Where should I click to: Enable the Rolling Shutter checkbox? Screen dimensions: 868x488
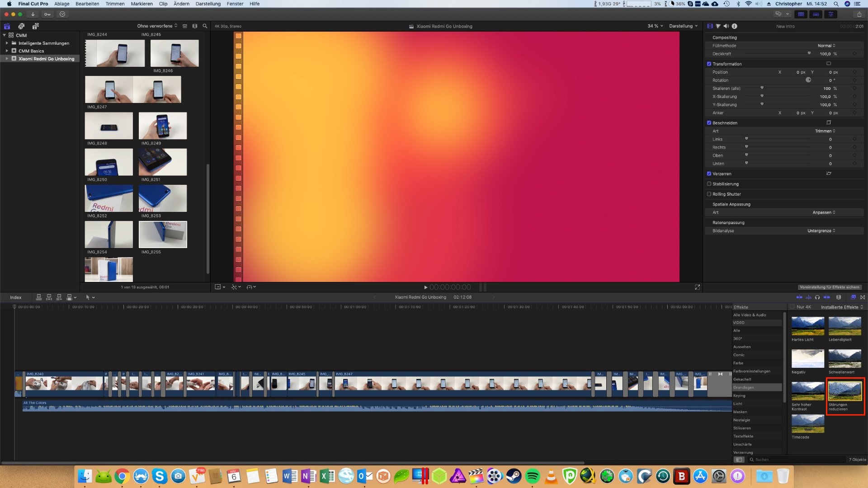tap(709, 194)
